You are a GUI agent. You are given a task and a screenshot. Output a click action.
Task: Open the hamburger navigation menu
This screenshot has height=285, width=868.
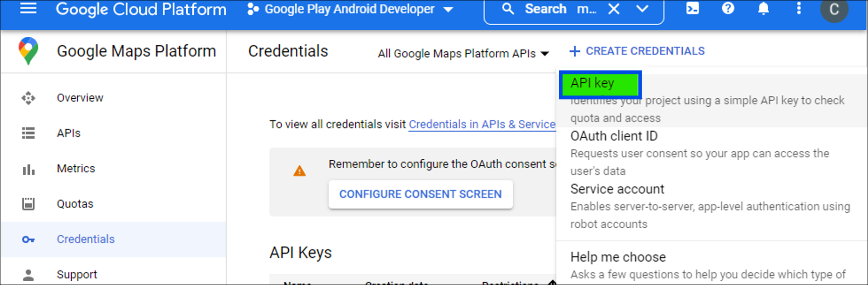point(28,9)
